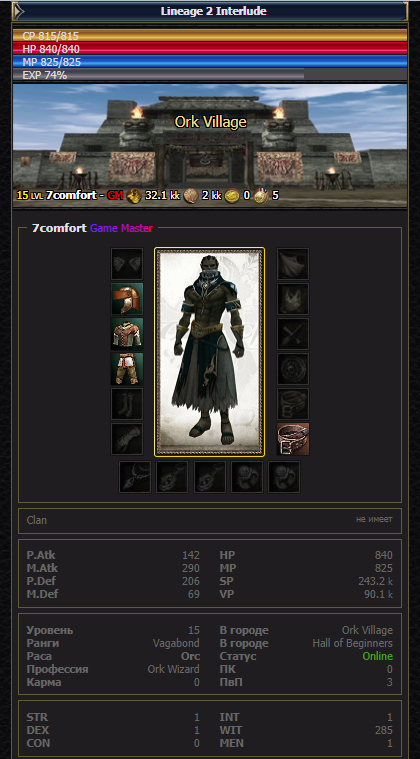
Task: Click the Game Master title link
Action: pyautogui.click(x=121, y=228)
